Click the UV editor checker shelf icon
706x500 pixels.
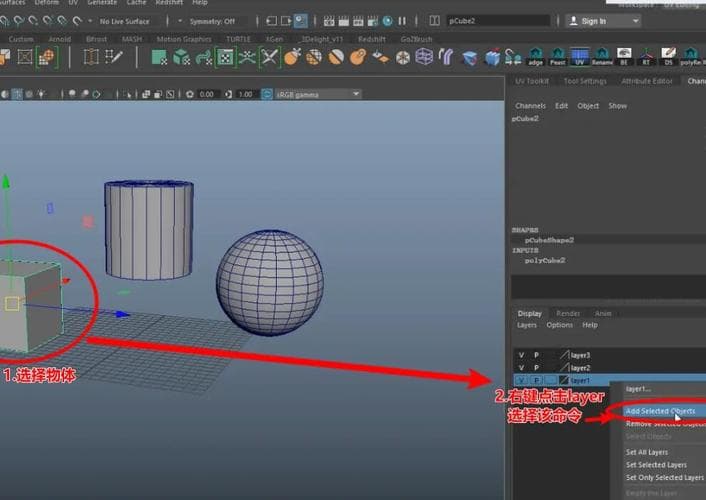226,58
